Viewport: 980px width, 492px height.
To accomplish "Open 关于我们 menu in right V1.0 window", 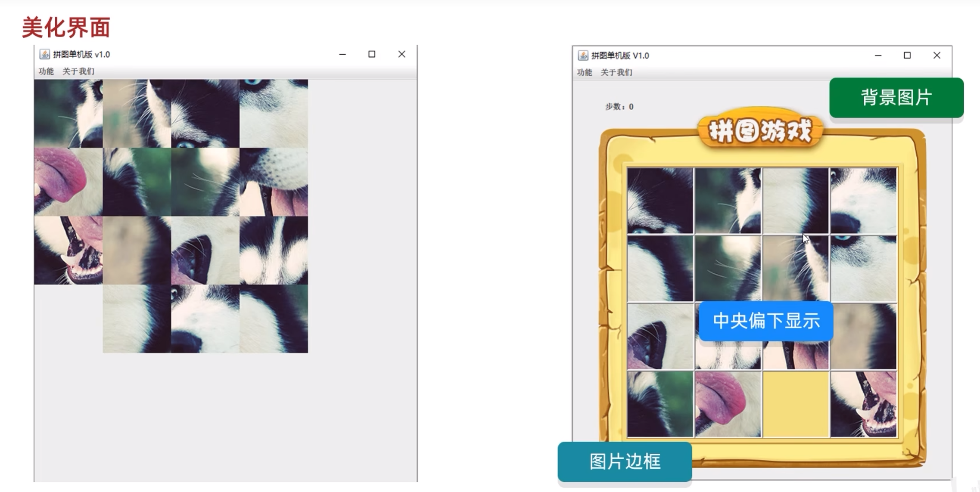I will pos(616,72).
